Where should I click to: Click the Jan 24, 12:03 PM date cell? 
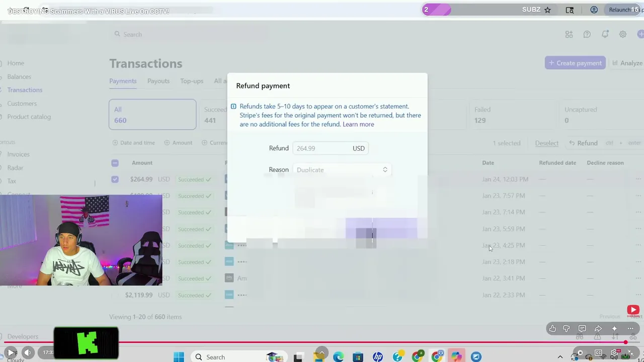(505, 179)
